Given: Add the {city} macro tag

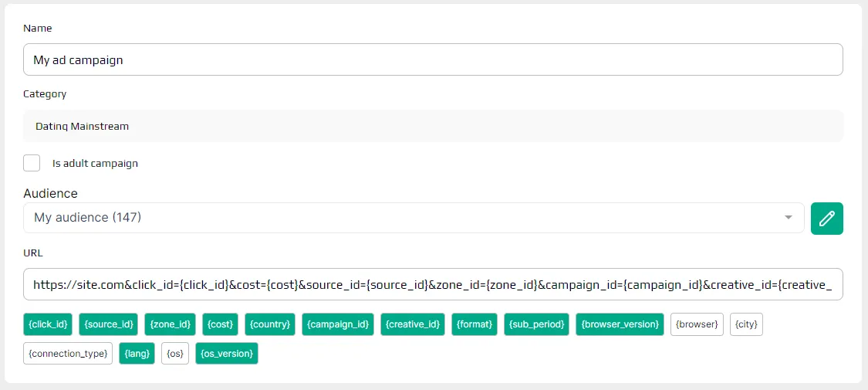Looking at the screenshot, I should [746, 324].
